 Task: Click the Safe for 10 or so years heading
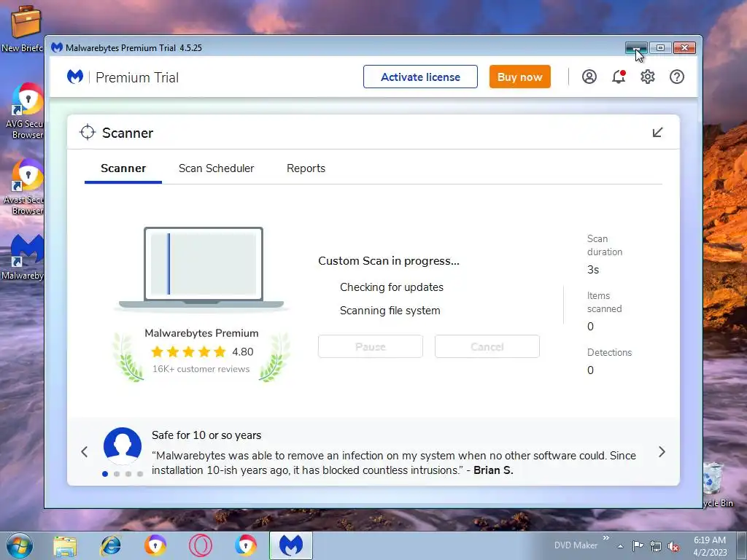(206, 435)
